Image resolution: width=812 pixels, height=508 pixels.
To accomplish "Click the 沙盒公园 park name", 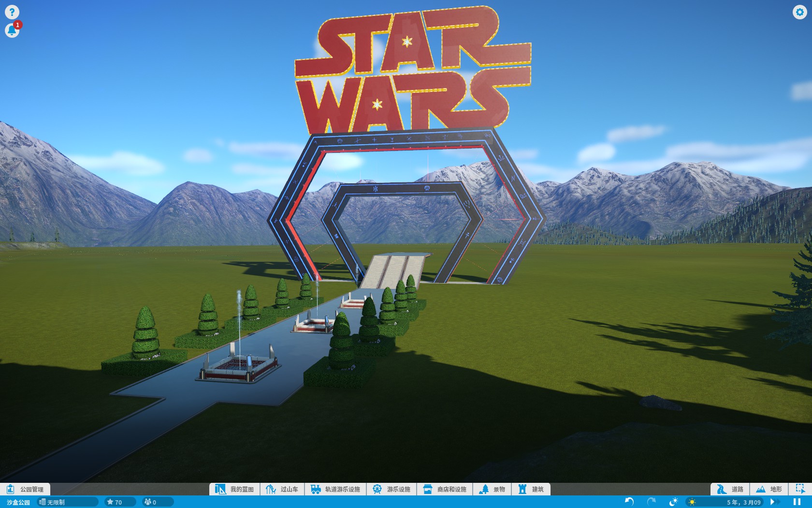I will click(x=18, y=502).
